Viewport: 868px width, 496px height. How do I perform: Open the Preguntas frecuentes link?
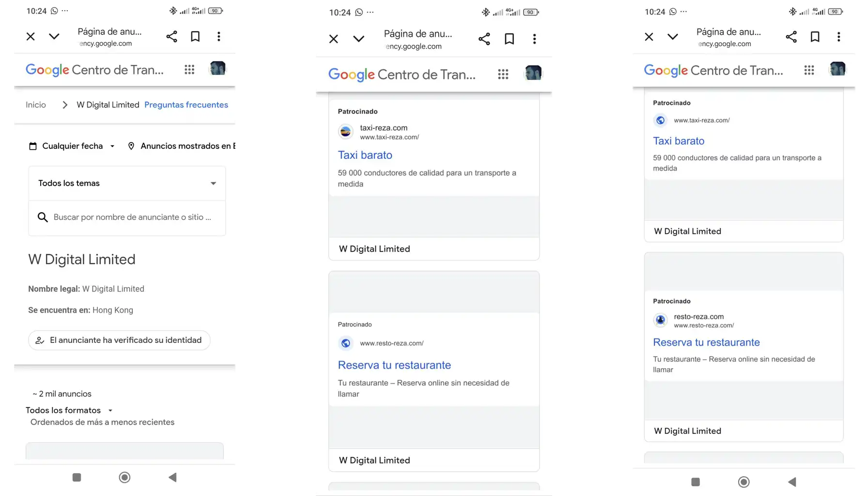click(x=186, y=105)
